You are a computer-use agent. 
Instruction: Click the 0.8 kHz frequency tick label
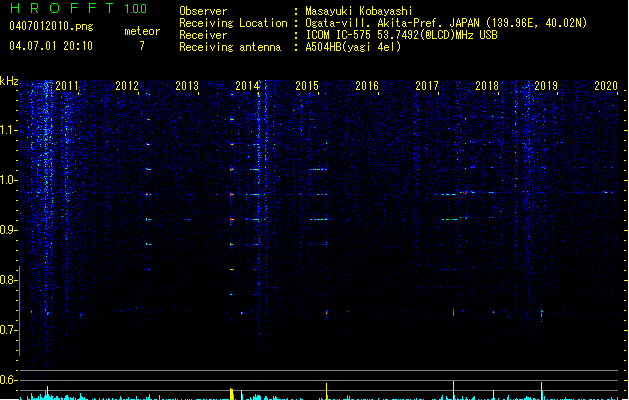(8, 280)
